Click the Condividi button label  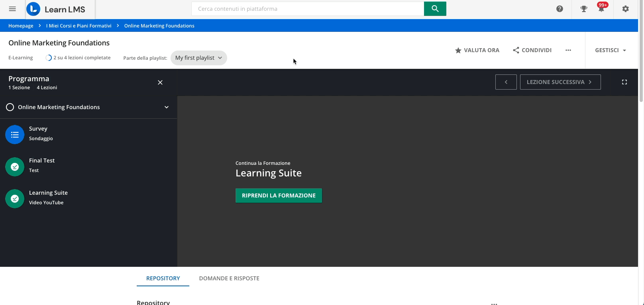click(536, 50)
